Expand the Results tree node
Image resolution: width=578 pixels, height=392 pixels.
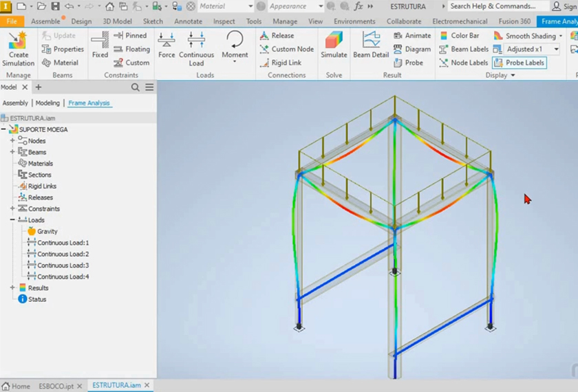point(12,288)
